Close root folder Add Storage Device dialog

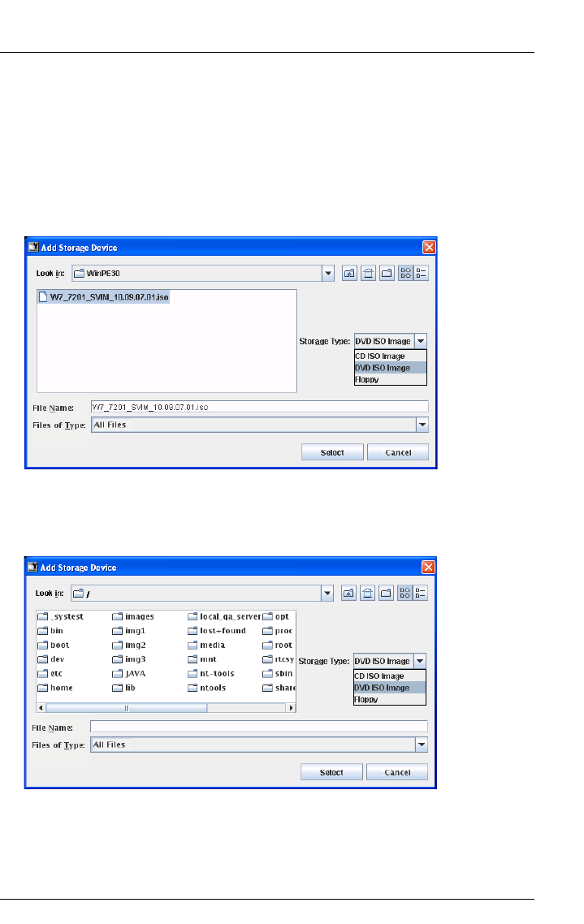[428, 568]
